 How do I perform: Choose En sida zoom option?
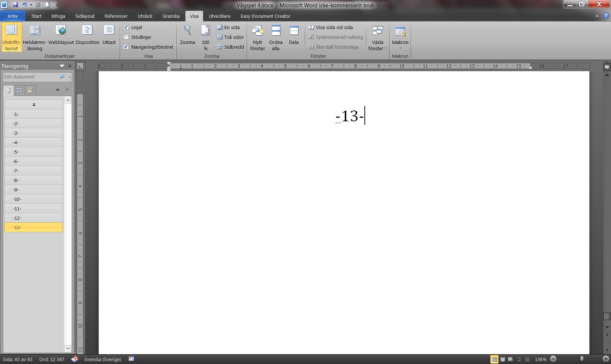228,27
